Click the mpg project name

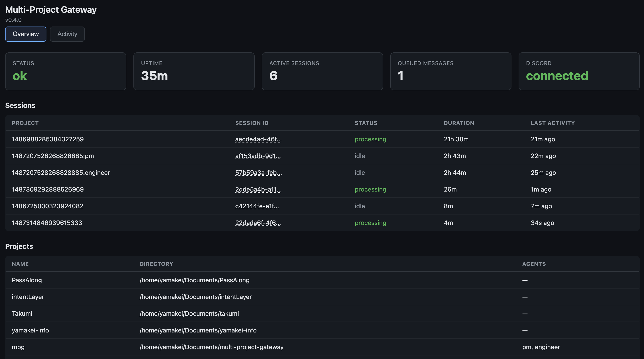18,347
